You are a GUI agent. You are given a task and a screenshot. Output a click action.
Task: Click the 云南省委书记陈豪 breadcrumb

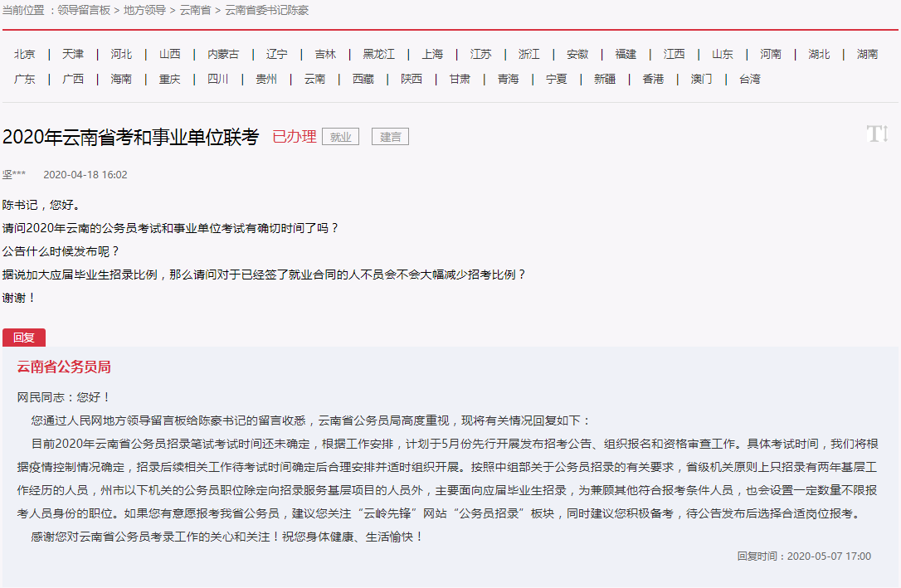pos(267,10)
